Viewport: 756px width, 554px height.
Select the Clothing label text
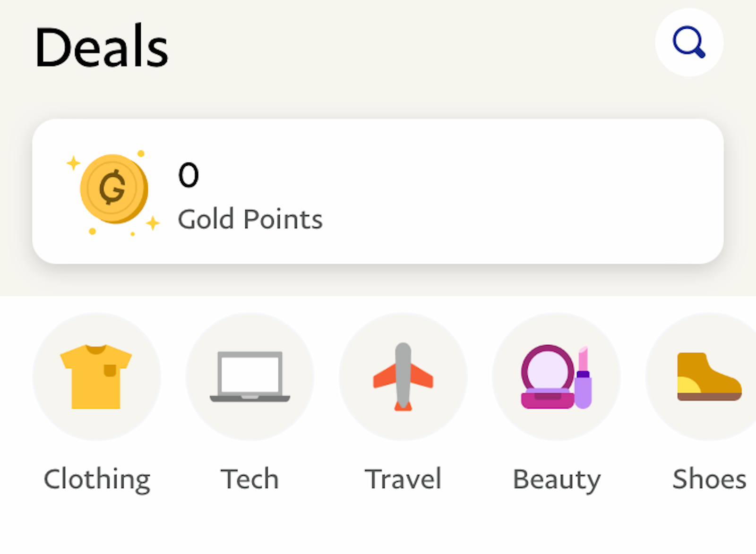96,479
